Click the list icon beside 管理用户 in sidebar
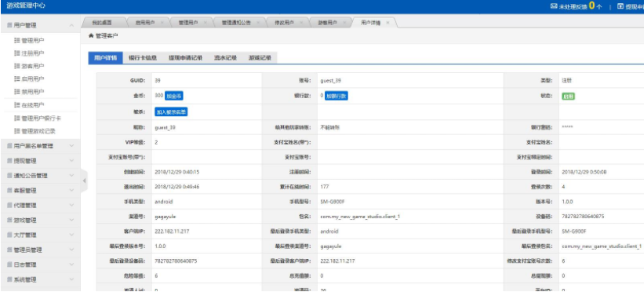This screenshot has height=292, width=644. (x=16, y=40)
